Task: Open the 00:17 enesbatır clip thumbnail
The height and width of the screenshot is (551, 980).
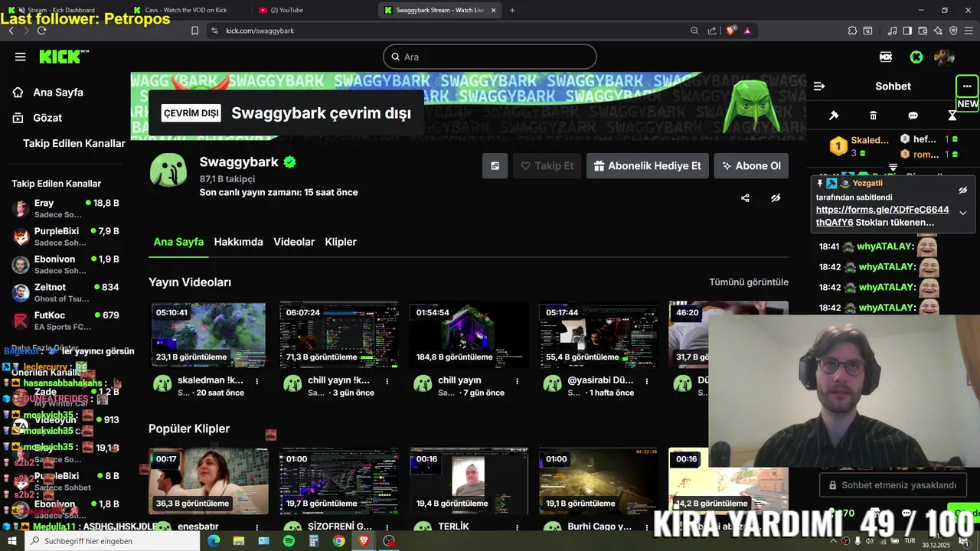Action: tap(208, 481)
